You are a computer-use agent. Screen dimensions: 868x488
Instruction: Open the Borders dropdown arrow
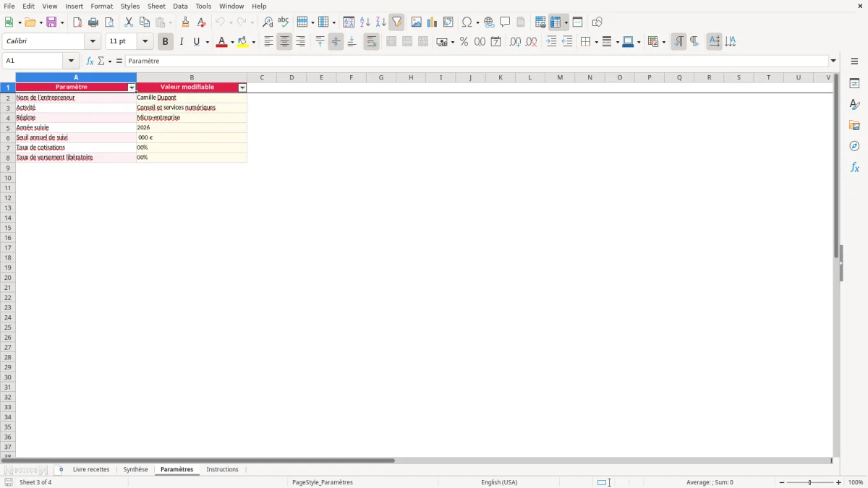click(x=595, y=42)
